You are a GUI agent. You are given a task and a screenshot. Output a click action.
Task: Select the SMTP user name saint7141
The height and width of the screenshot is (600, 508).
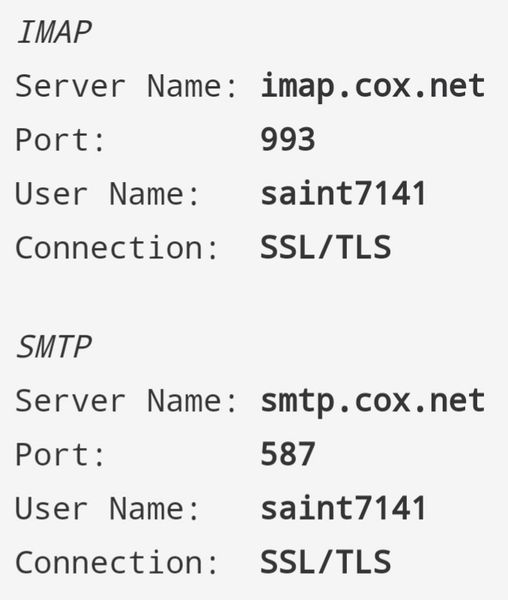click(343, 508)
